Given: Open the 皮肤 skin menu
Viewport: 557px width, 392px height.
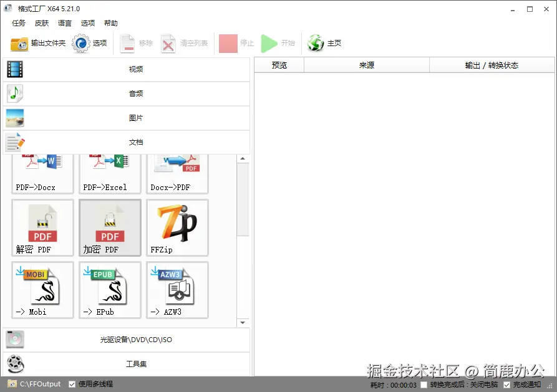Looking at the screenshot, I should click(x=42, y=23).
